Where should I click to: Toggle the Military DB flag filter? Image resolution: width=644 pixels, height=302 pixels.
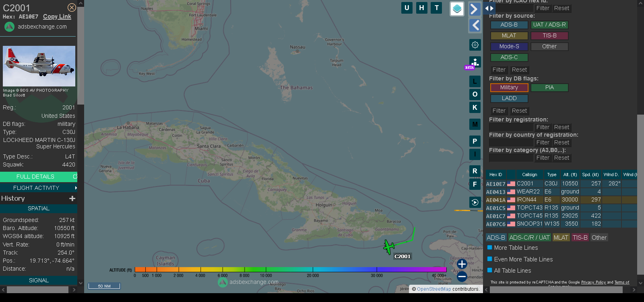[509, 88]
